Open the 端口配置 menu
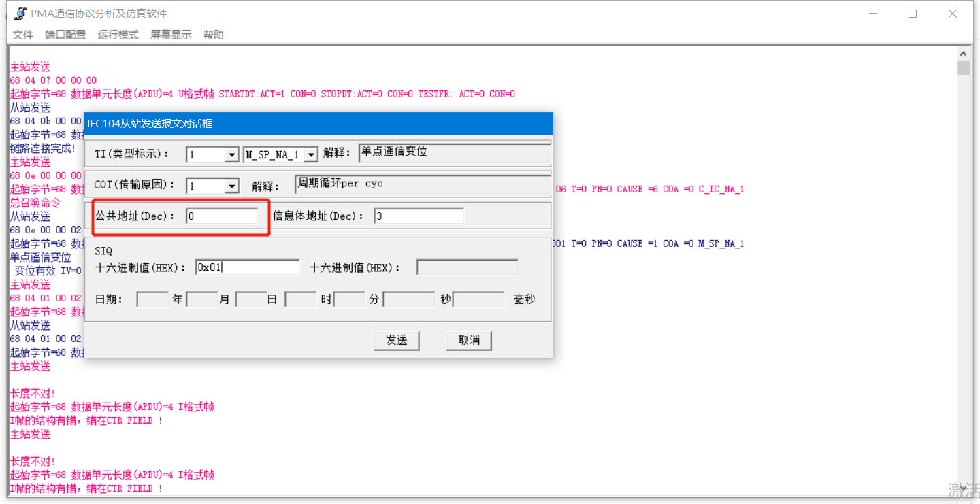Viewport: 980px width, 504px height. (65, 35)
